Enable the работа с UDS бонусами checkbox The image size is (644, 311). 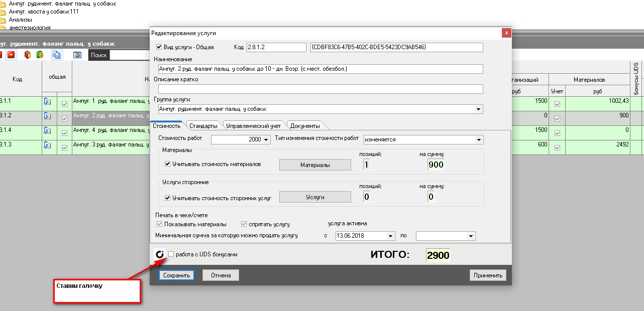coord(171,254)
